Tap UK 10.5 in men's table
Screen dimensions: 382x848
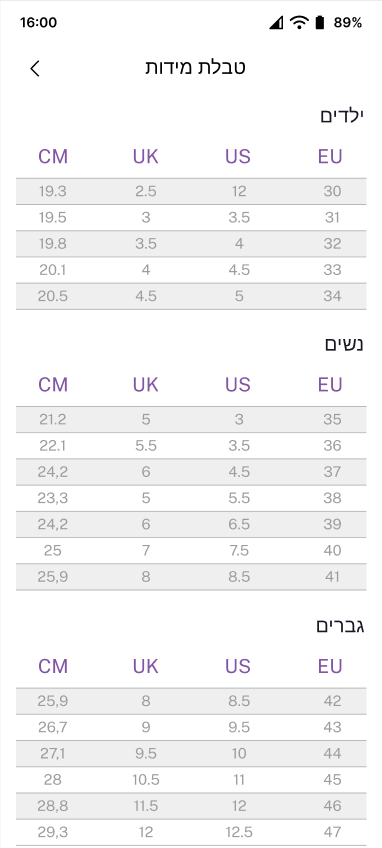coord(146,780)
